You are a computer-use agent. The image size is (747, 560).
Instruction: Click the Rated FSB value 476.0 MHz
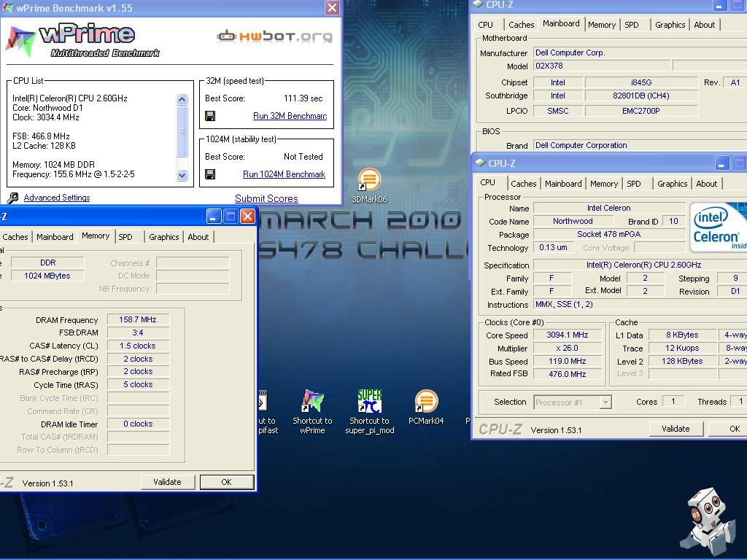(x=568, y=374)
